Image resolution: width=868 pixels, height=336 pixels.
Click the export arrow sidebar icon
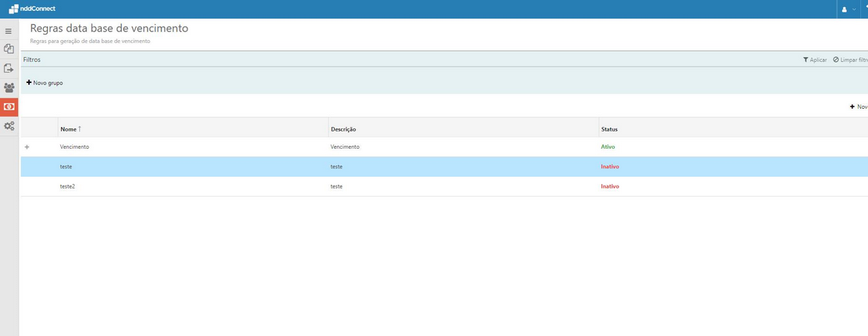pyautogui.click(x=9, y=68)
